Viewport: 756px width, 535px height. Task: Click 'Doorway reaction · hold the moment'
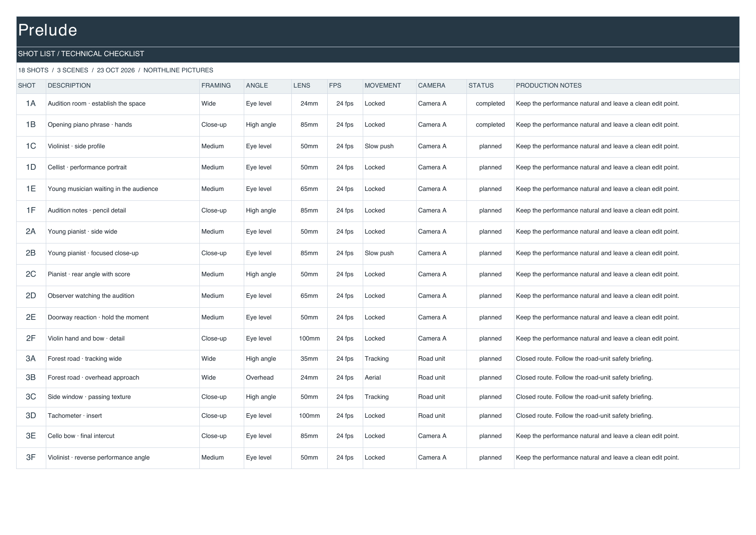coord(98,318)
